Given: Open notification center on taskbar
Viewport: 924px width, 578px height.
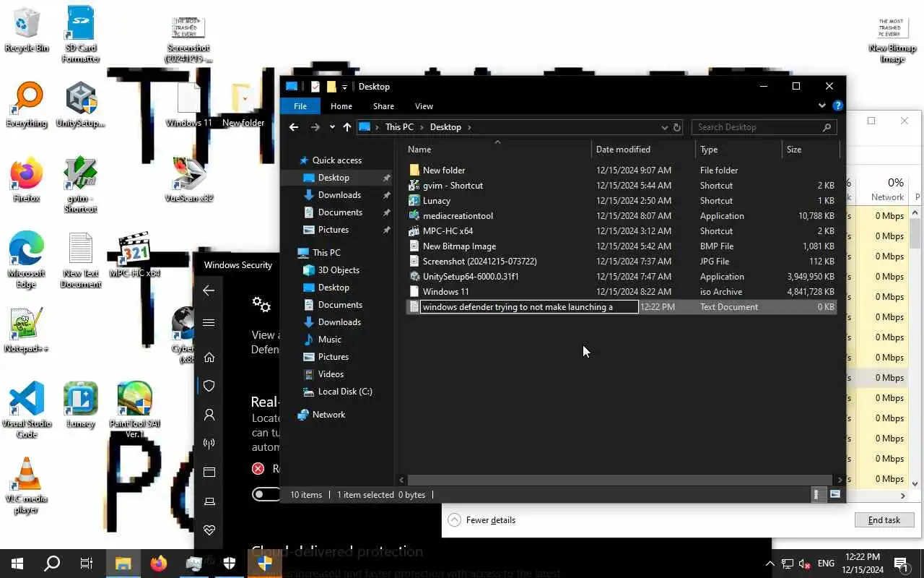Looking at the screenshot, I should [902, 564].
